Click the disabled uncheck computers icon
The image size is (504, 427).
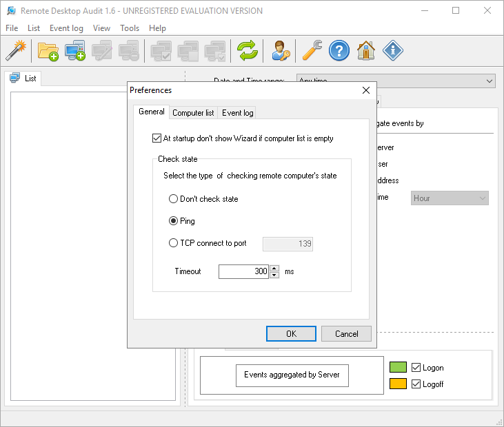tap(188, 50)
